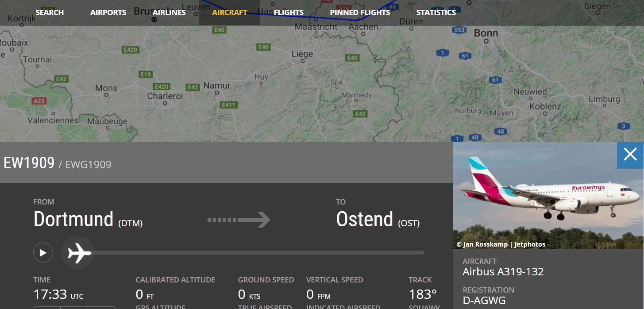Close the EW1909 flight details panel
This screenshot has height=309, width=644.
[x=630, y=154]
